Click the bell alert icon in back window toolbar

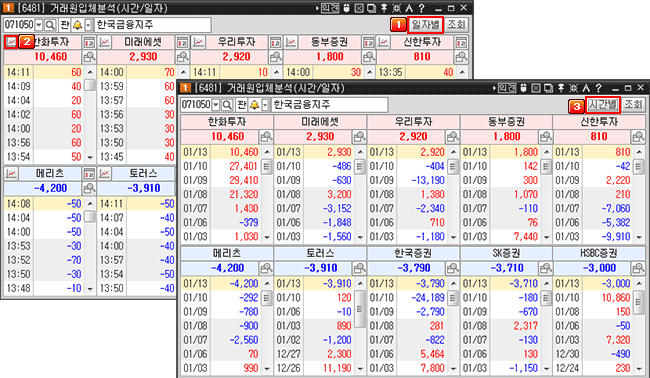tap(77, 25)
